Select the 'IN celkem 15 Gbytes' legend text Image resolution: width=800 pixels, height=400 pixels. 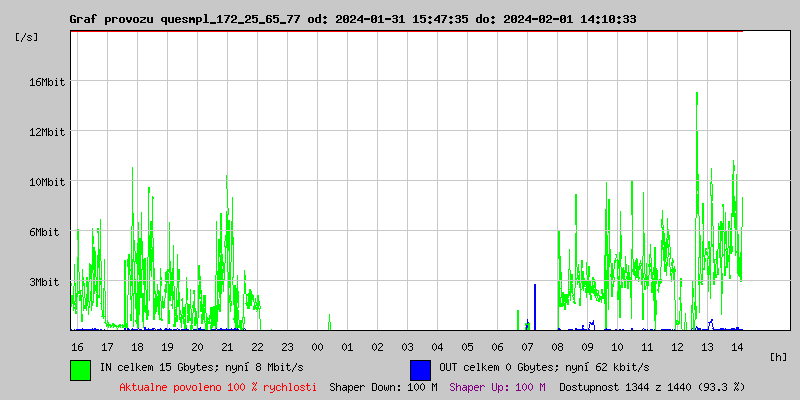click(x=201, y=367)
